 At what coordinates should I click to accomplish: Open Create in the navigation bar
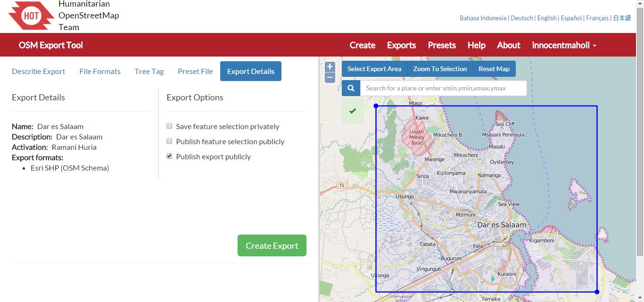click(363, 45)
